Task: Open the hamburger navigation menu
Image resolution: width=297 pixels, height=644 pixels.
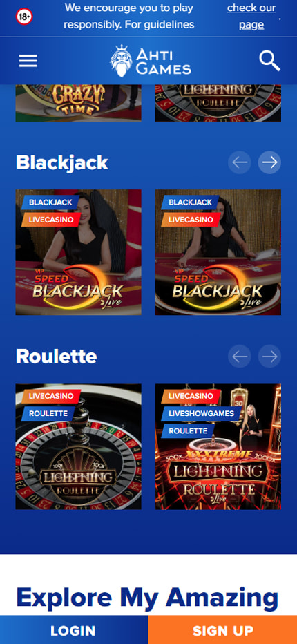Action: (x=28, y=61)
